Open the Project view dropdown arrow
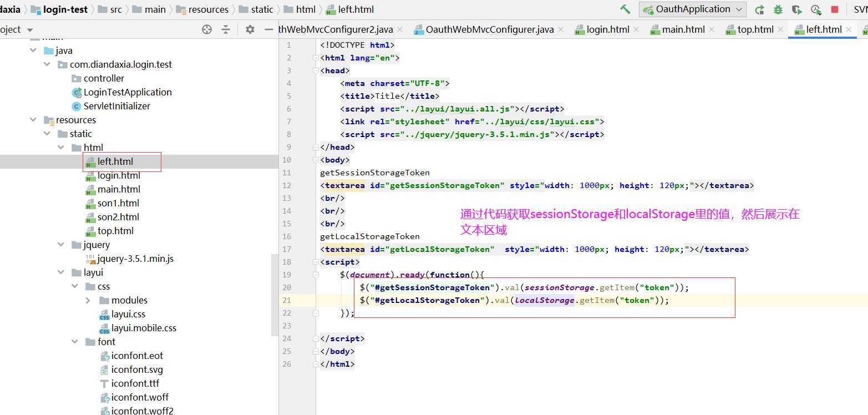868x415 pixels. 30,30
